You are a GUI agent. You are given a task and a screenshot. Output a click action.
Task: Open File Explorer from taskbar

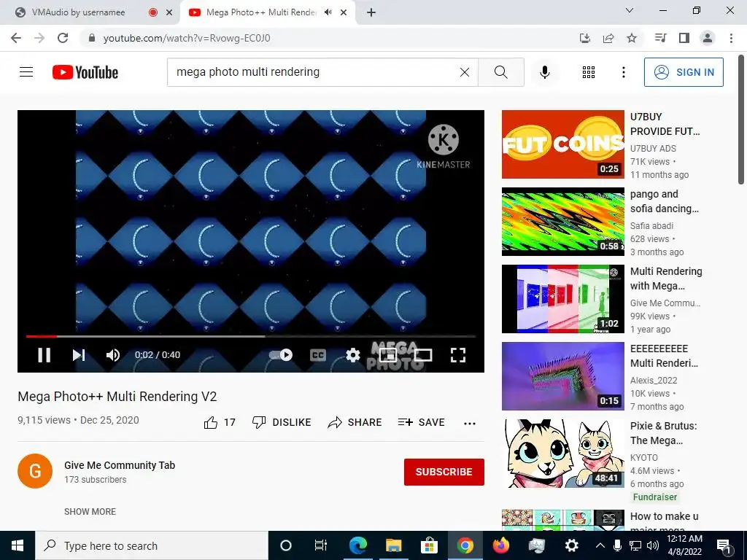tap(393, 545)
